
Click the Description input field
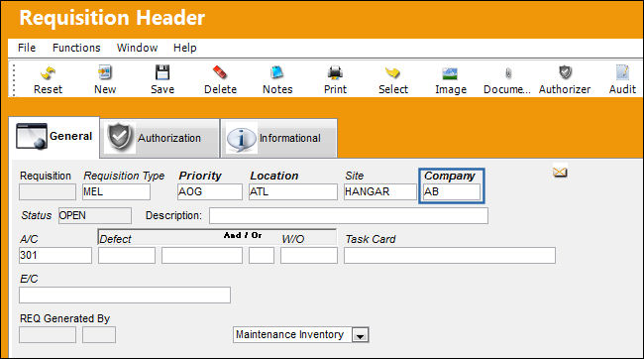pyautogui.click(x=349, y=216)
